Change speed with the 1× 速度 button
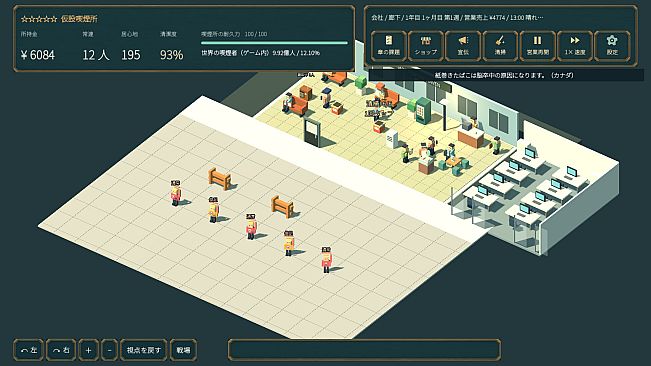651x366 pixels. [x=575, y=45]
